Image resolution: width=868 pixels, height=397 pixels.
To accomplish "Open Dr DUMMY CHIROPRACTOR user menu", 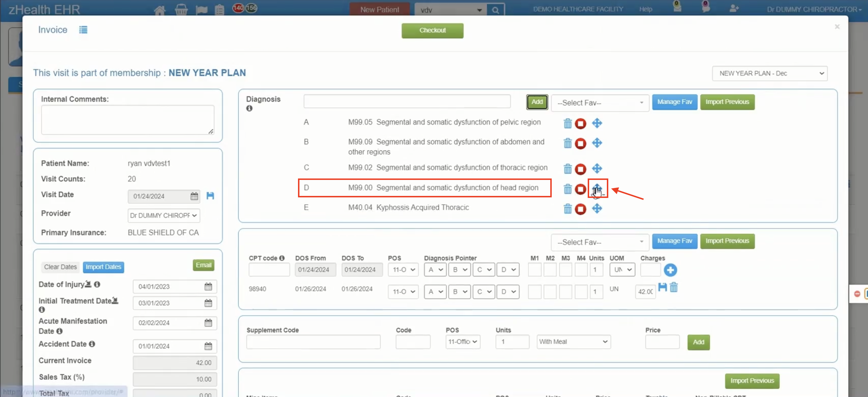I will click(814, 9).
